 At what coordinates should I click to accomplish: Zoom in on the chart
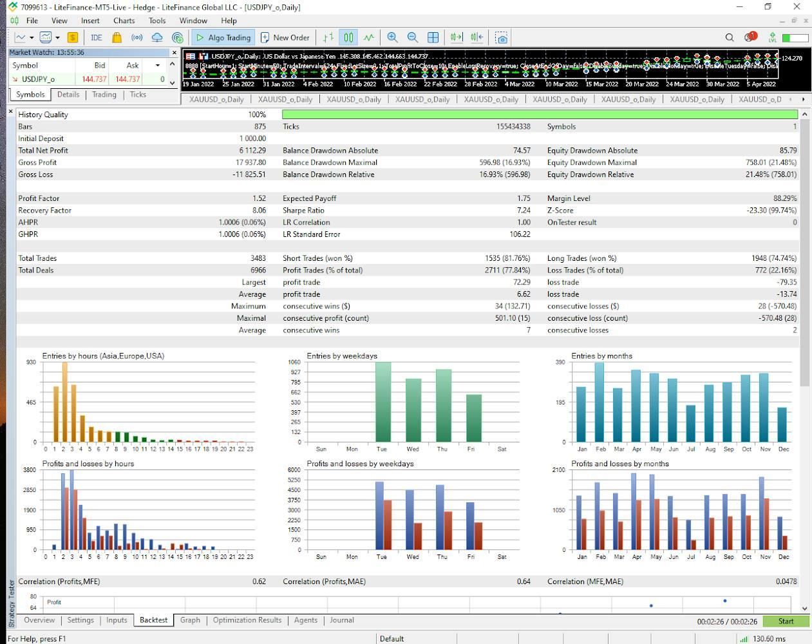(x=392, y=37)
